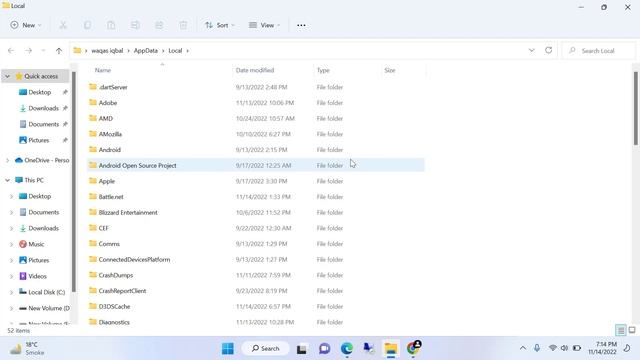Viewport: 640px width, 360px height.
Task: Open the View dropdown
Action: pyautogui.click(x=264, y=25)
